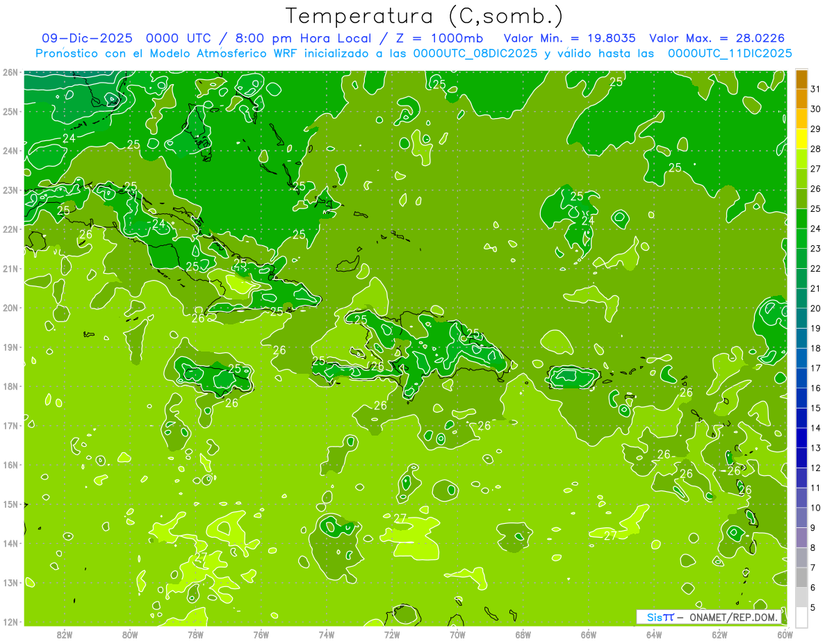Screen dimensions: 834x644
Task: Click the white swatch below legend value 5
Action: tap(801, 617)
